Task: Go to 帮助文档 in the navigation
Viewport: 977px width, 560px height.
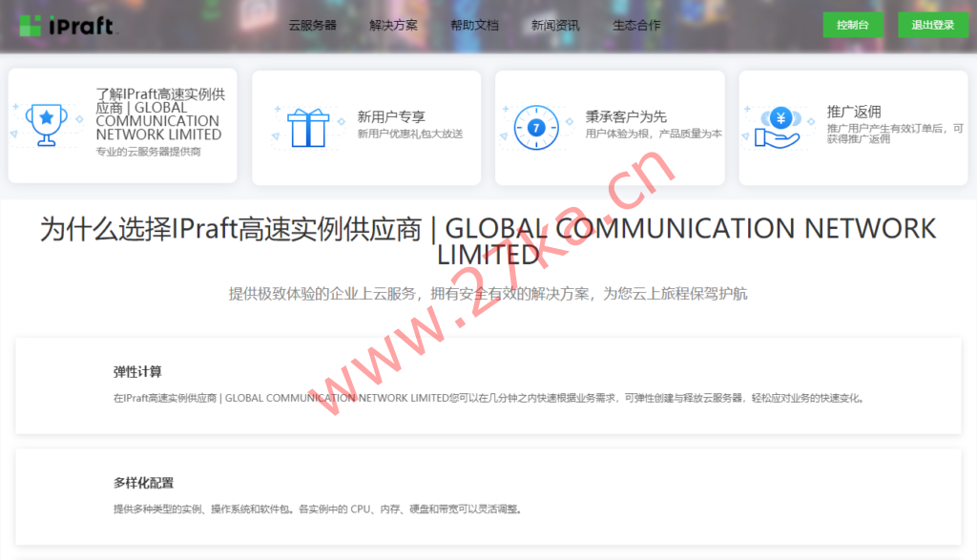Action: 474,26
